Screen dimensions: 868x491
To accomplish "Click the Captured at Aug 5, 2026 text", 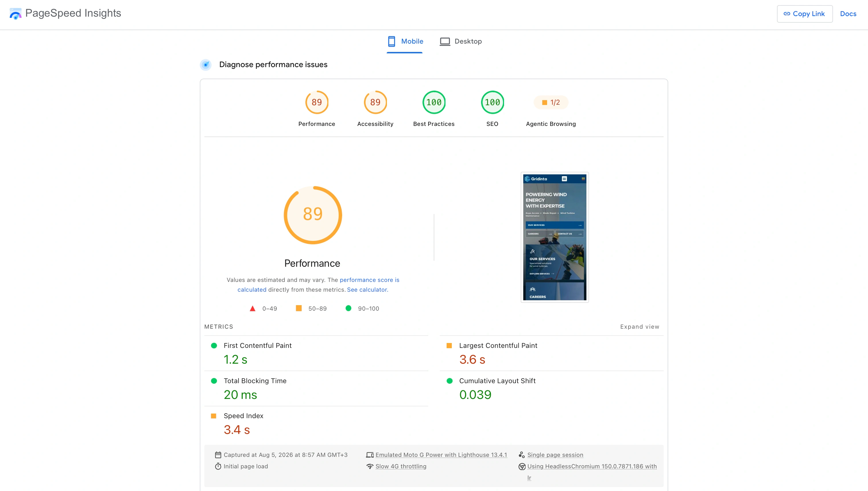I will pyautogui.click(x=286, y=455).
